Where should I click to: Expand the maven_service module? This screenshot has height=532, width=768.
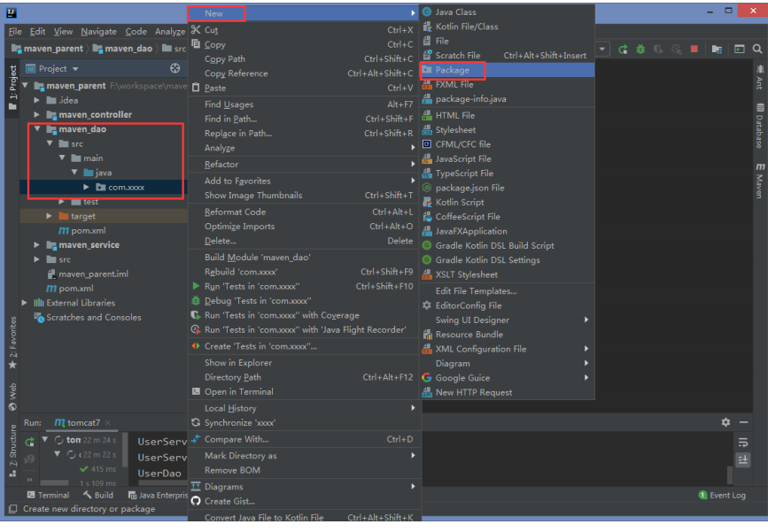36,244
